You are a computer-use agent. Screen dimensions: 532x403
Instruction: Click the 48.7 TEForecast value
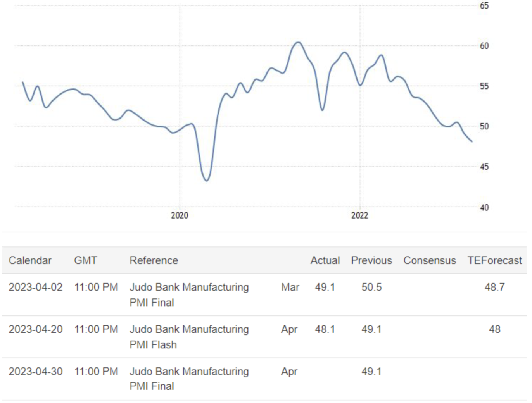494,287
